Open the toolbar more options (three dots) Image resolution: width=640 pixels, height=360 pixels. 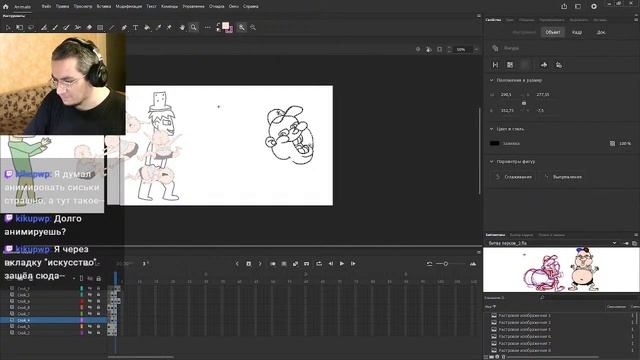tap(208, 27)
